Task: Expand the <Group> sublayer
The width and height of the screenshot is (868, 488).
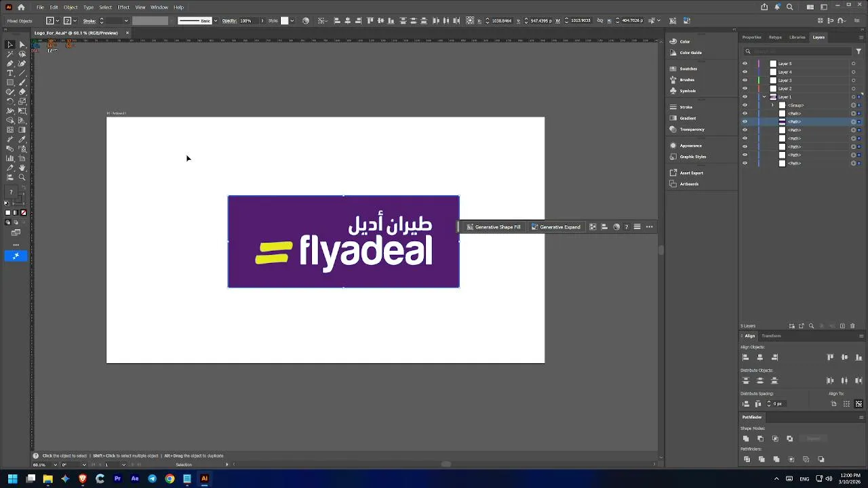Action: 772,105
